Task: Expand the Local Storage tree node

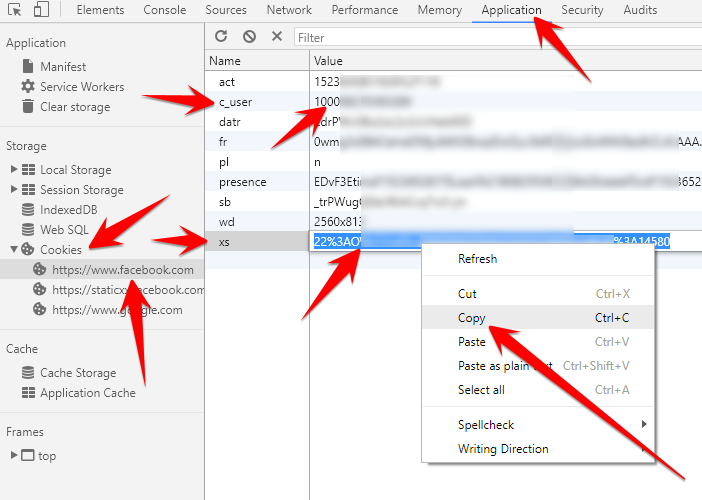Action: point(14,169)
